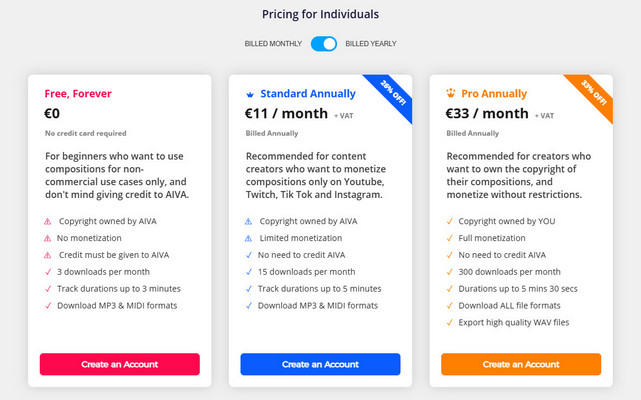Click the Pro Annually plan title
This screenshot has width=641, height=400.
click(494, 94)
